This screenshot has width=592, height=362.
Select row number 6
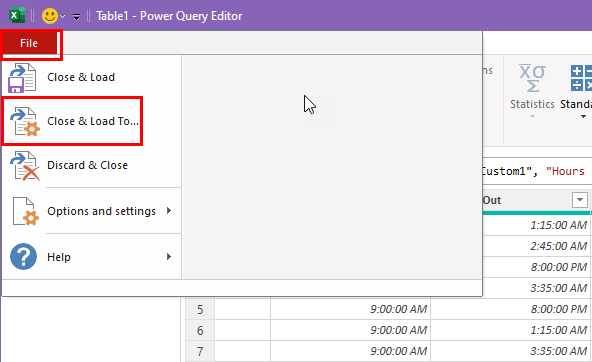(200, 331)
